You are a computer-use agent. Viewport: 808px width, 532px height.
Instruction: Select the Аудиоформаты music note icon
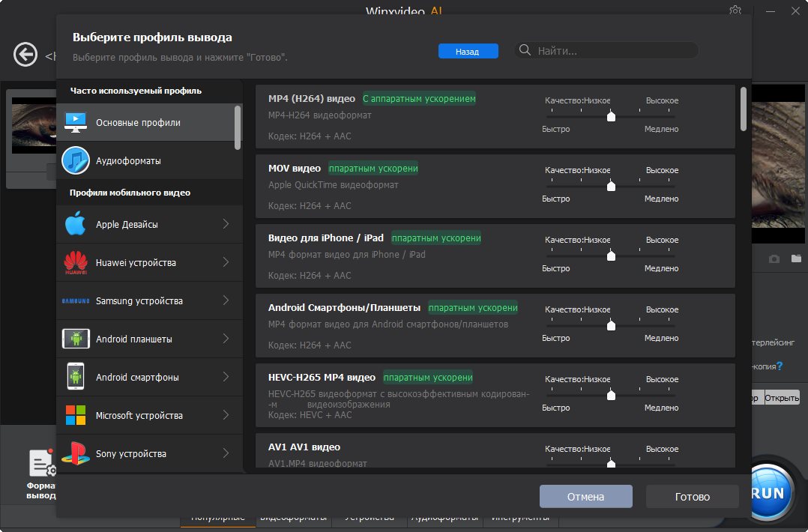[x=76, y=160]
